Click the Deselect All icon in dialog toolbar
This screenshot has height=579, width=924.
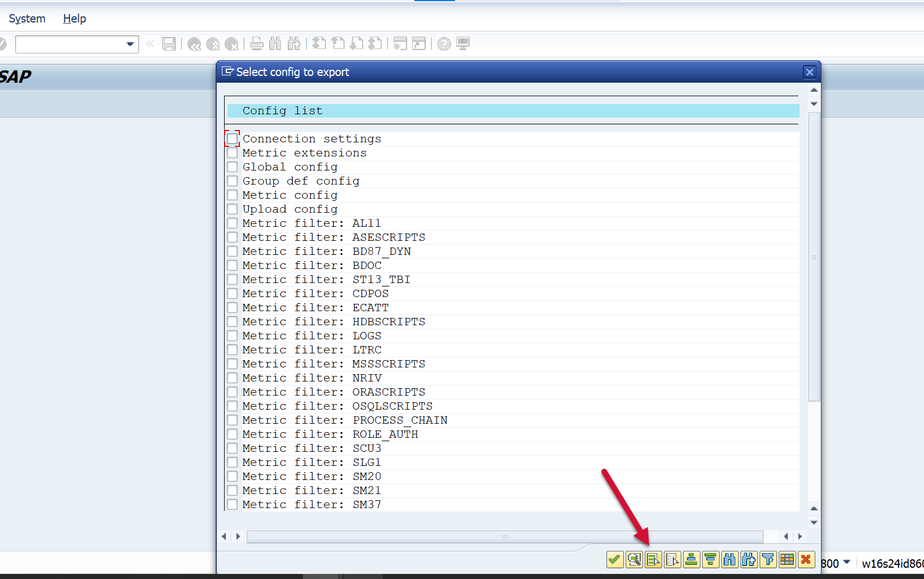pyautogui.click(x=672, y=559)
